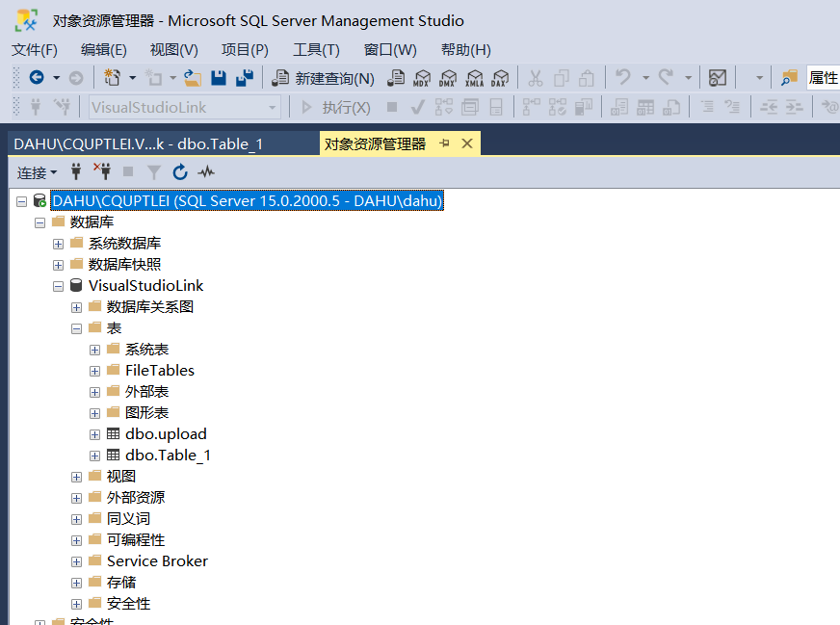Click the Database Engine Query icon
The image size is (840, 625).
point(396,78)
